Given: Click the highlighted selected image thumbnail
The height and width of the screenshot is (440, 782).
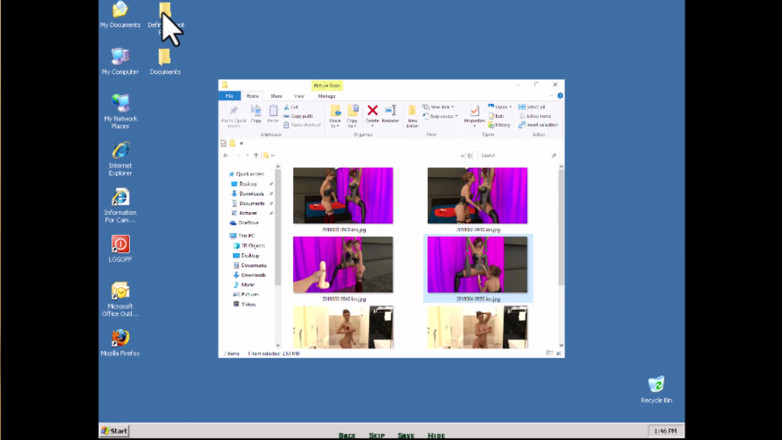Looking at the screenshot, I should pos(477,264).
